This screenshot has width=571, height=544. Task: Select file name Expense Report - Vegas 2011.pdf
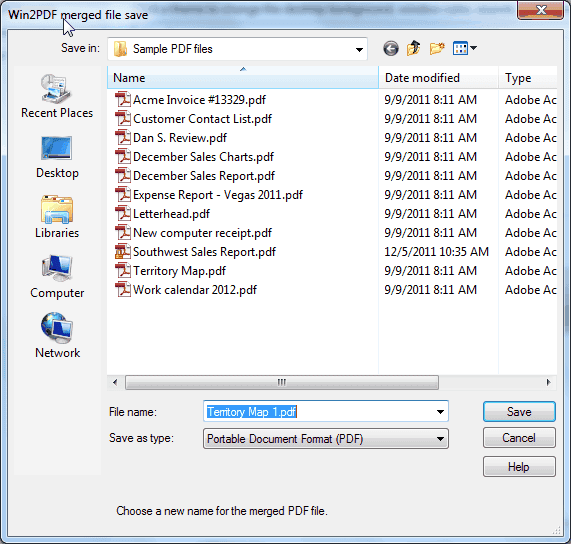pos(218,194)
